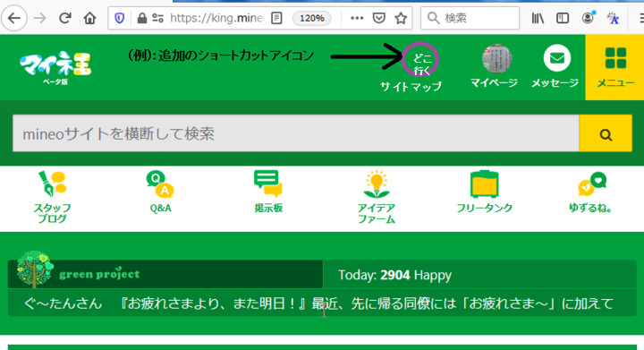Click into mineoサイトを横断して検索 field
This screenshot has height=350, width=644.
(x=296, y=133)
